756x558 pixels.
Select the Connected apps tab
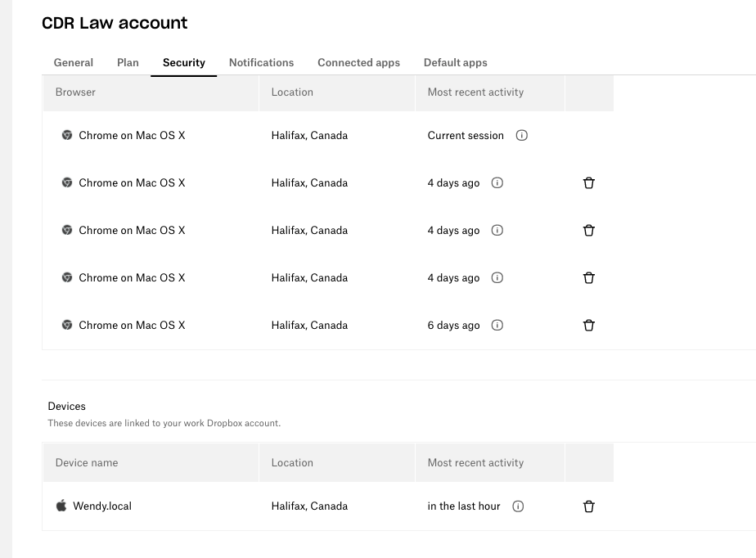coord(358,63)
